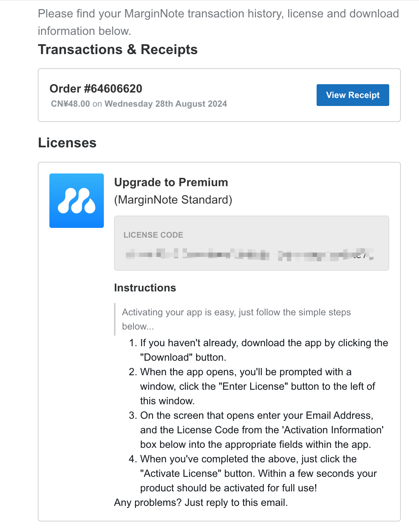The height and width of the screenshot is (532, 419).
Task: Click the MarginNote app logo icon
Action: pos(77,201)
